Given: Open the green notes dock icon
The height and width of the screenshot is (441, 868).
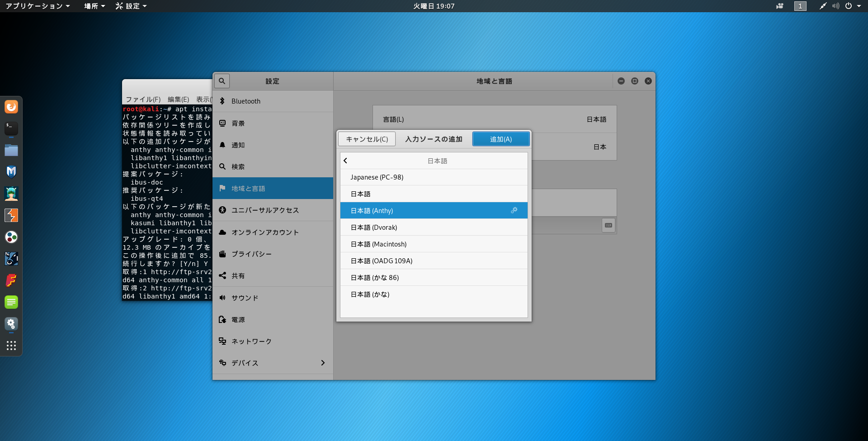Looking at the screenshot, I should click(11, 302).
